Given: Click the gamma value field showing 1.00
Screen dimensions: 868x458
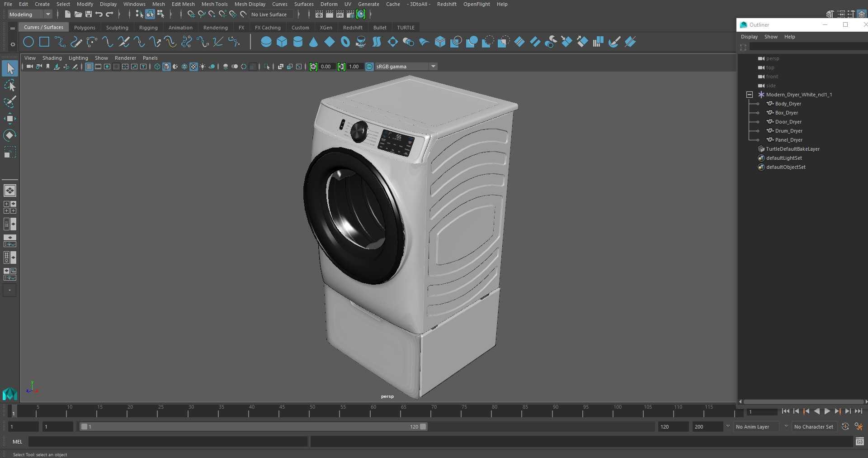Looking at the screenshot, I should point(354,67).
